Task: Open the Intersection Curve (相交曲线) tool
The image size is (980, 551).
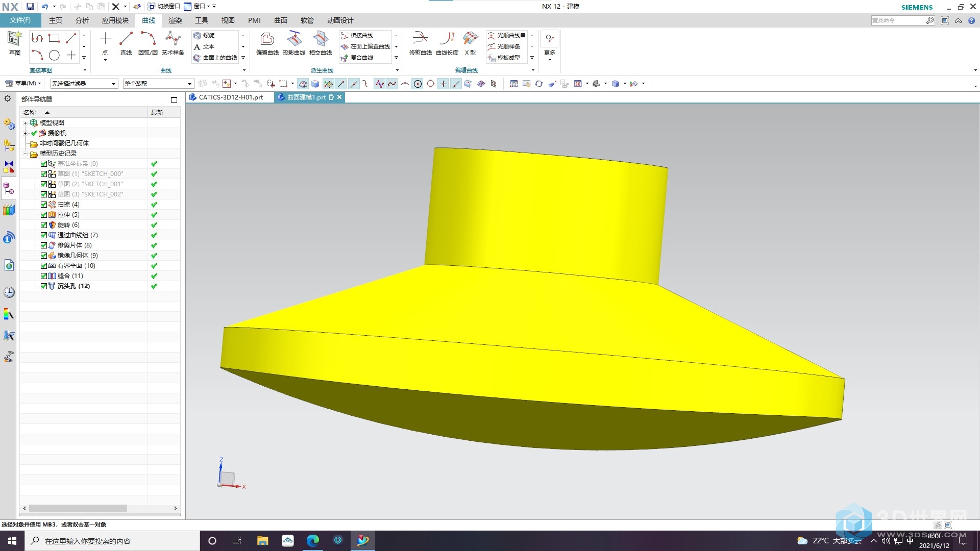Action: coord(321,44)
